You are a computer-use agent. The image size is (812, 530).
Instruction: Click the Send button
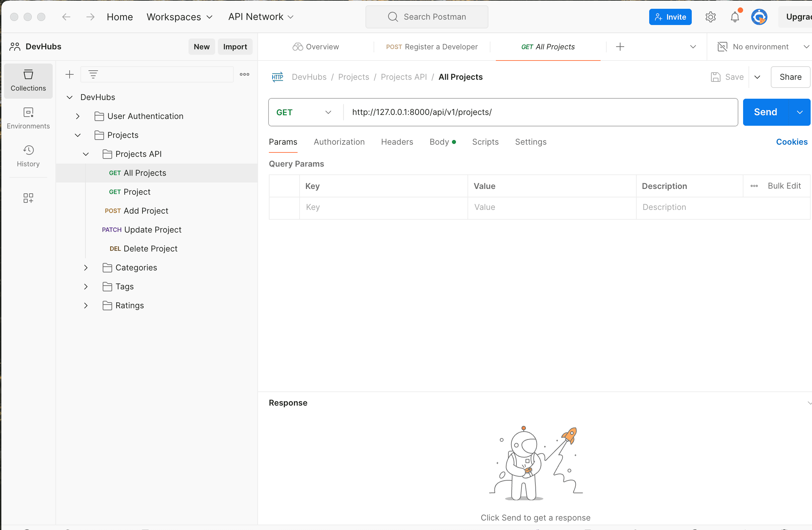[x=765, y=112]
